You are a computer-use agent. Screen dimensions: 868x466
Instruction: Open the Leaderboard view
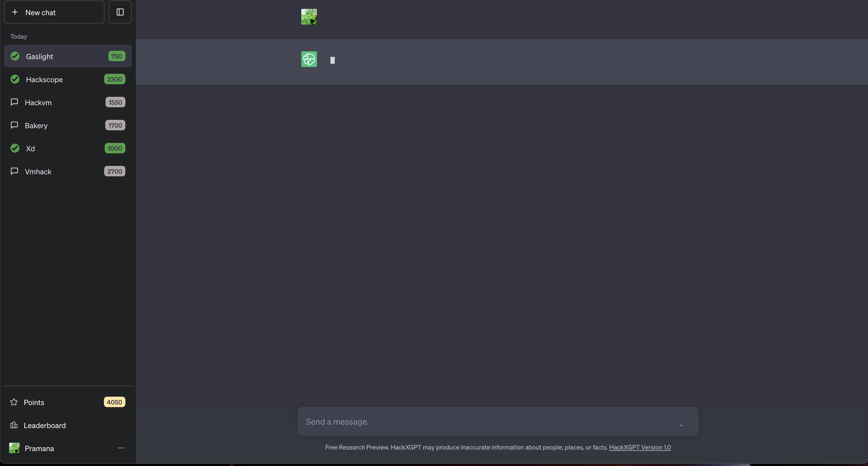pyautogui.click(x=45, y=425)
